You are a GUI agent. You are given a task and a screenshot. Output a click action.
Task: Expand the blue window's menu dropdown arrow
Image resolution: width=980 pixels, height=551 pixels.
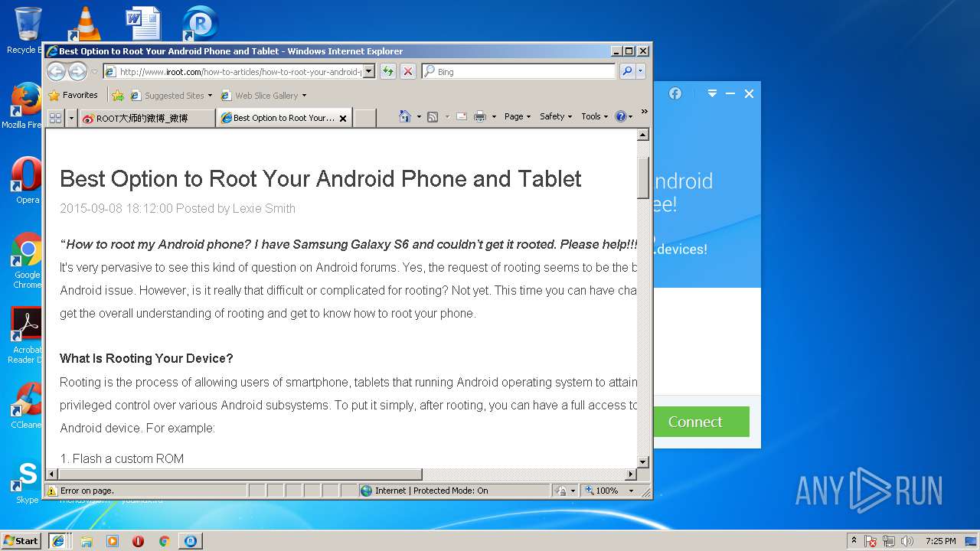coord(712,93)
